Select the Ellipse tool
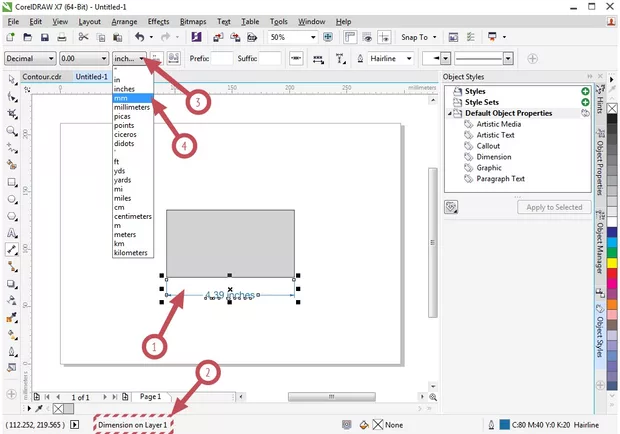The height and width of the screenshot is (434, 620). click(x=12, y=199)
